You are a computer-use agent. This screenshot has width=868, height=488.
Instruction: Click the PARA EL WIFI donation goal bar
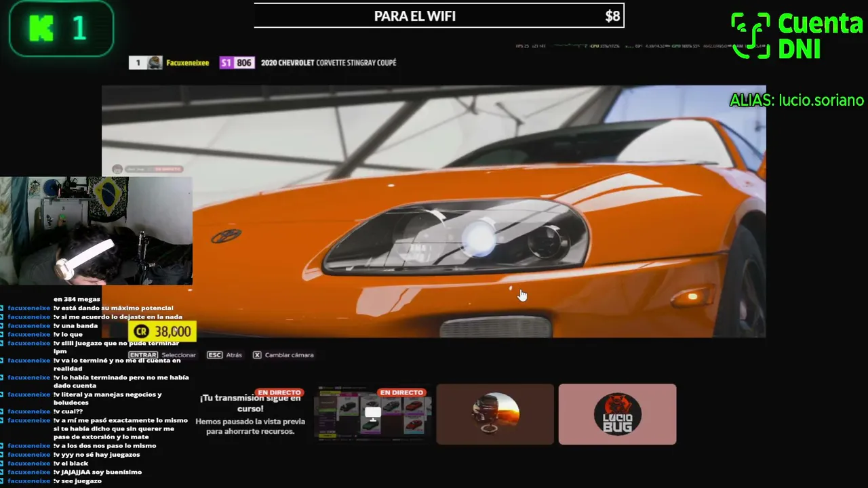coord(439,16)
